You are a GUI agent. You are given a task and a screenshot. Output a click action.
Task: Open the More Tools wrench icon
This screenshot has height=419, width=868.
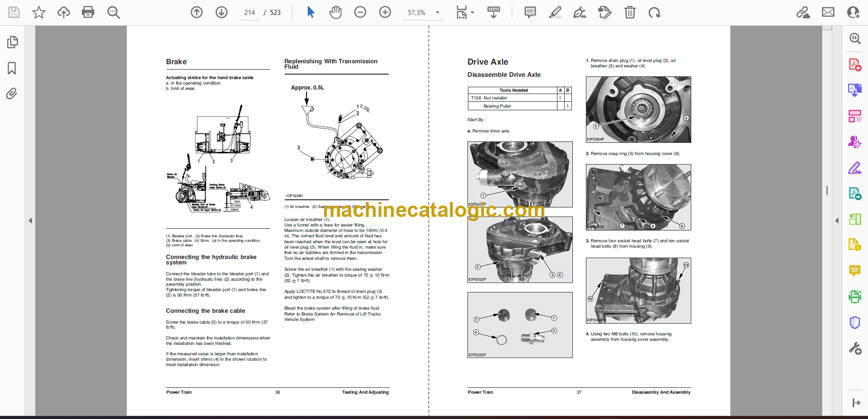855,348
